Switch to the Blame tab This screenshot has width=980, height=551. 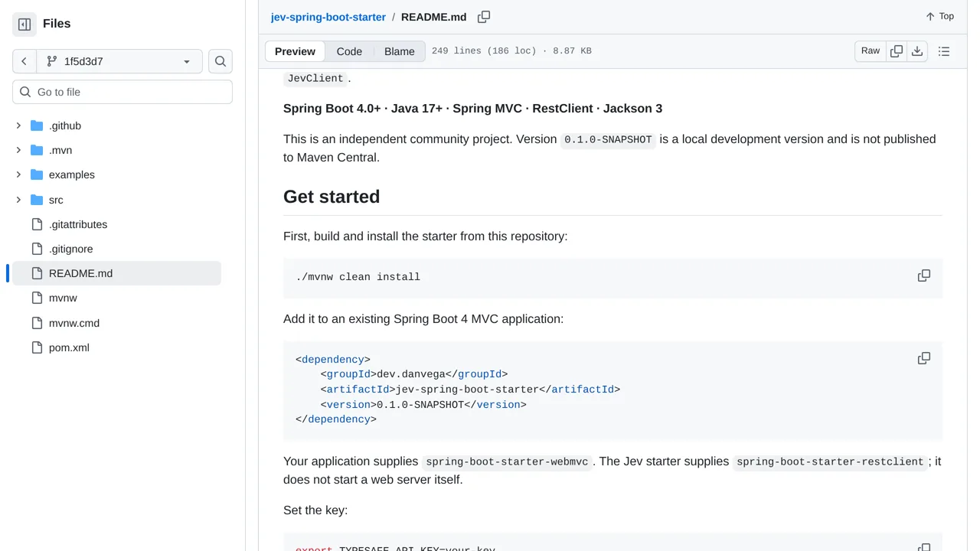point(400,51)
